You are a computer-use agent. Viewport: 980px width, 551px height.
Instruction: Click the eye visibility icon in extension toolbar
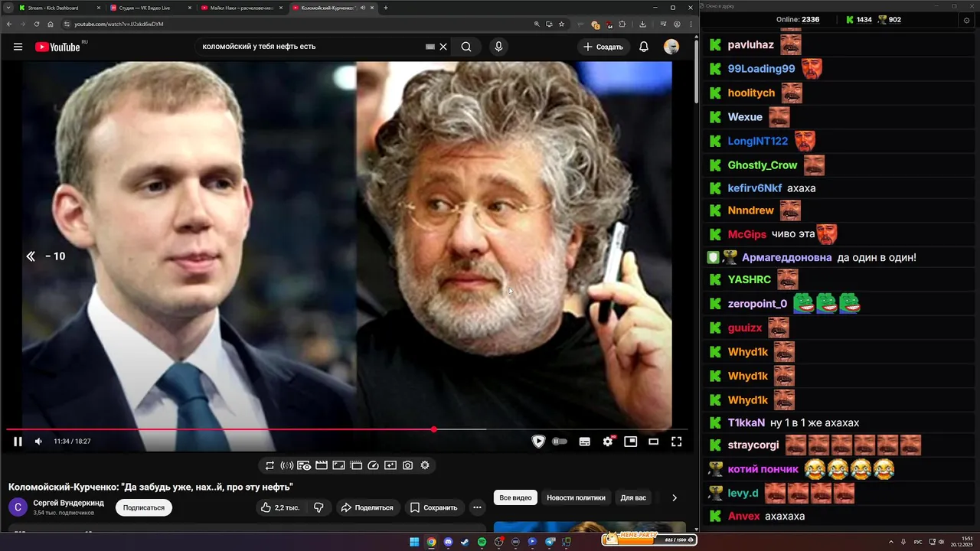(304, 465)
